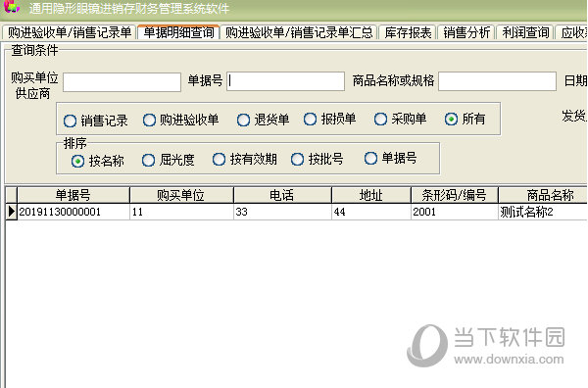Click cell 20191130000001
This screenshot has width=588, height=388.
pos(73,212)
